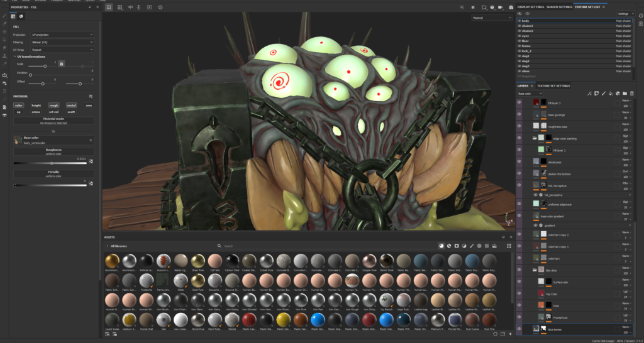Click the add fill layer bucket icon
The height and width of the screenshot is (343, 644).
[610, 93]
